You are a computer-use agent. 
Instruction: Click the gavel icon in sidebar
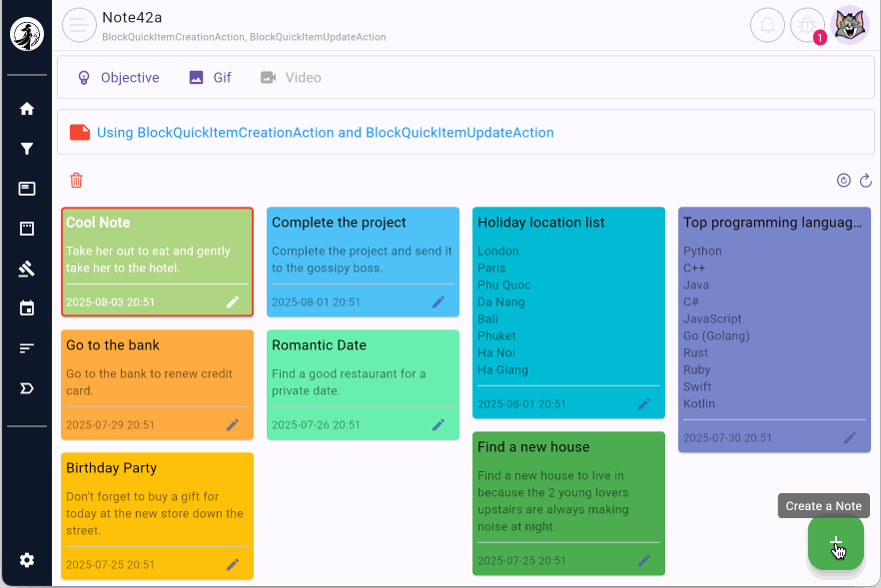27,269
